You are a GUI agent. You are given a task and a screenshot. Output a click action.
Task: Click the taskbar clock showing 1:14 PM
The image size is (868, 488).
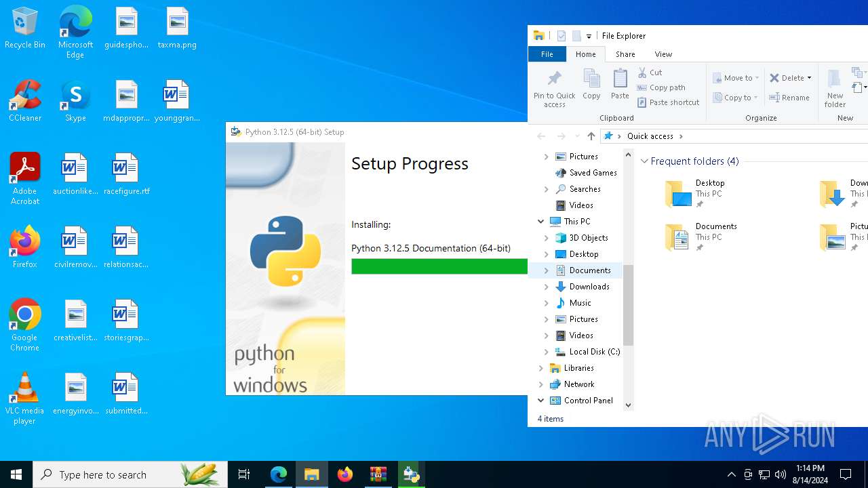[x=810, y=474]
